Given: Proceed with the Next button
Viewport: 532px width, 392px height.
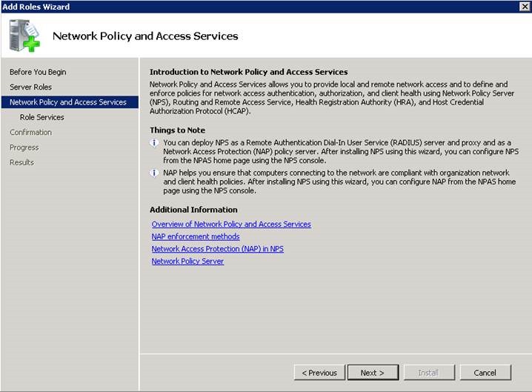Looking at the screenshot, I should (373, 373).
